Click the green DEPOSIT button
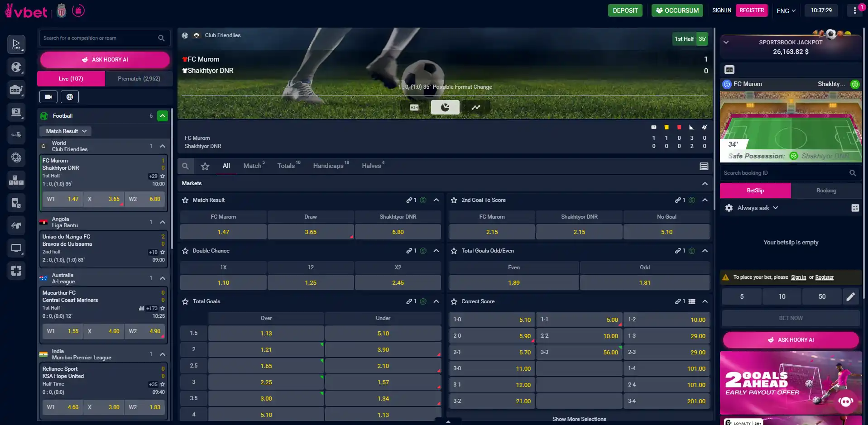Screen dimensions: 868x425 pyautogui.click(x=625, y=10)
